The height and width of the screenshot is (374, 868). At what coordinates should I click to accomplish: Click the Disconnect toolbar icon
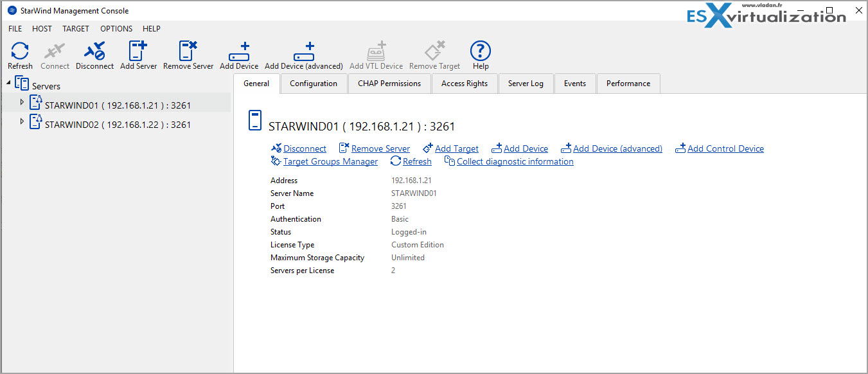click(x=94, y=51)
